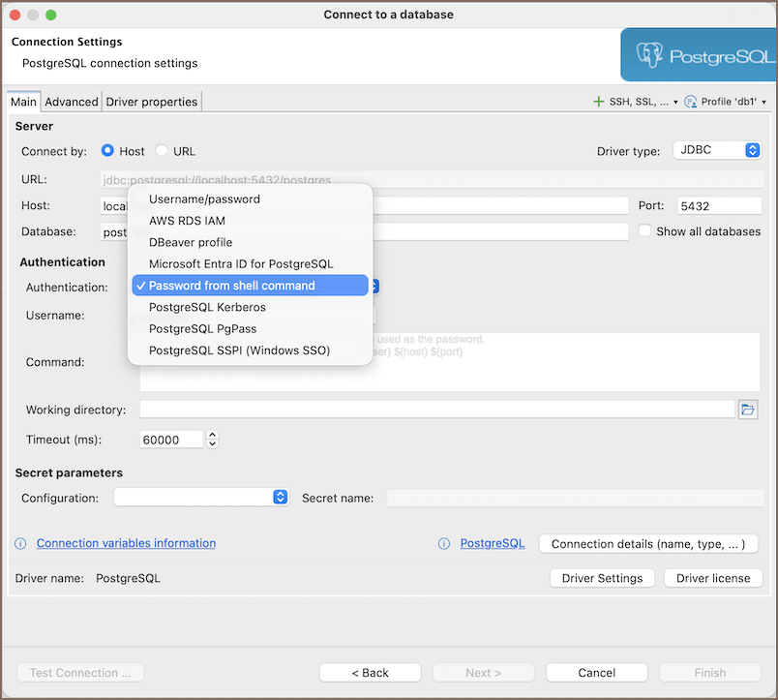Open the PostgreSQL help link

pyautogui.click(x=493, y=543)
